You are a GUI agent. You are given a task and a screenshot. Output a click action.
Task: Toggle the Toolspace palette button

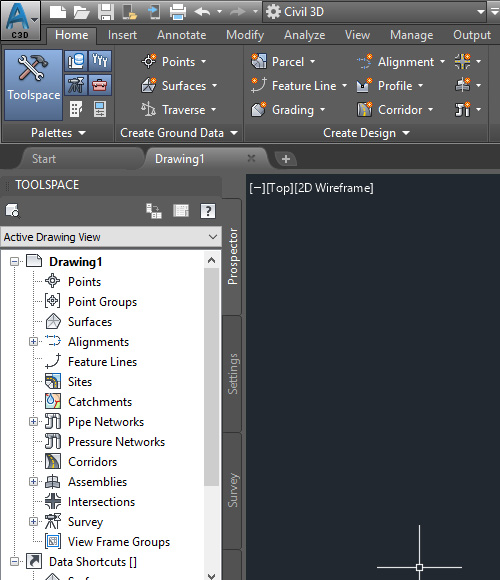click(34, 85)
